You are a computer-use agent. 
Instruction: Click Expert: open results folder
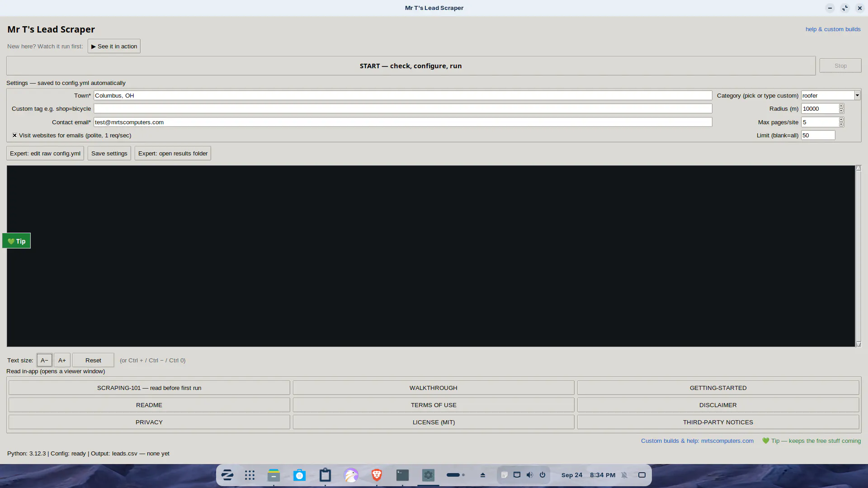173,153
